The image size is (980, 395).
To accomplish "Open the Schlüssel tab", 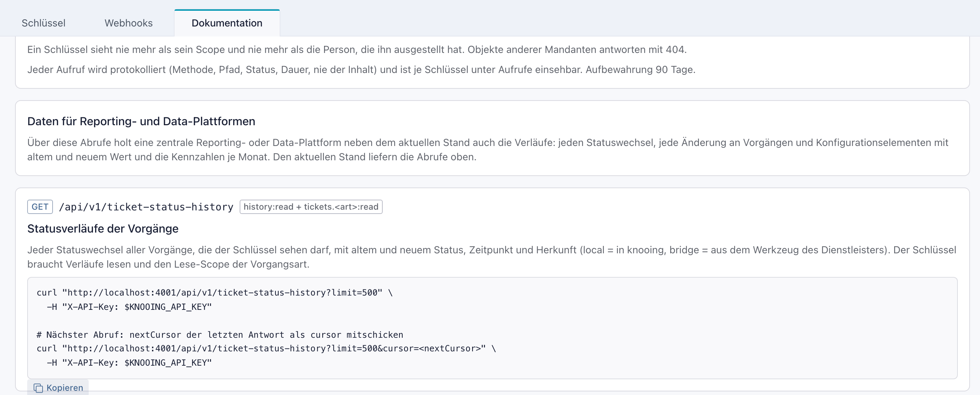I will 43,23.
